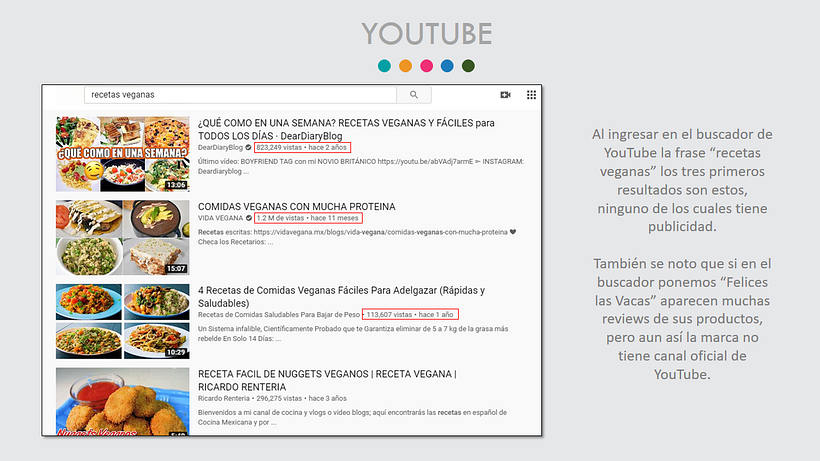
Task: Click the 'Bienvenidos a mi canal de cocina' description
Action: click(352, 417)
